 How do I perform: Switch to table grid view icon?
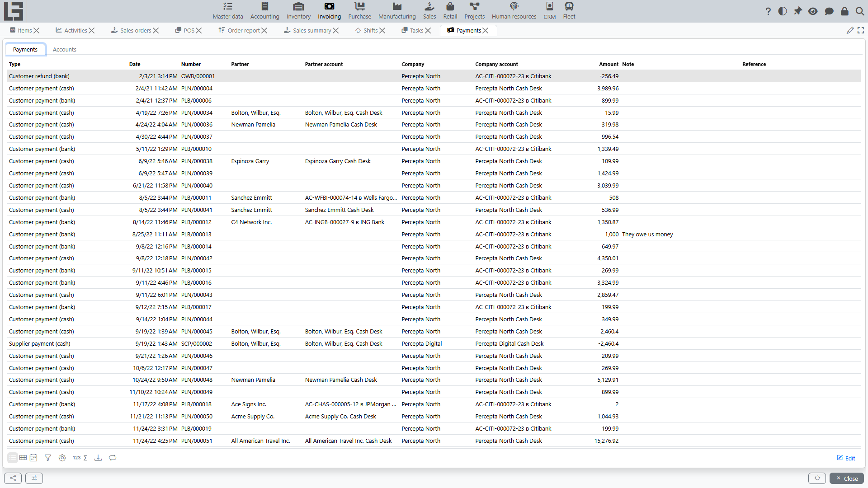click(x=23, y=458)
